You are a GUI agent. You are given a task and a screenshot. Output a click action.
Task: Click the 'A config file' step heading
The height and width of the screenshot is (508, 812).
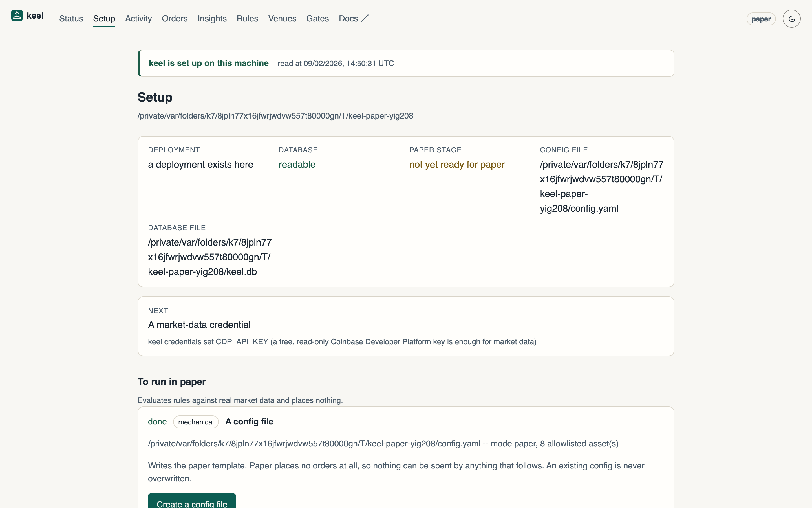point(249,422)
